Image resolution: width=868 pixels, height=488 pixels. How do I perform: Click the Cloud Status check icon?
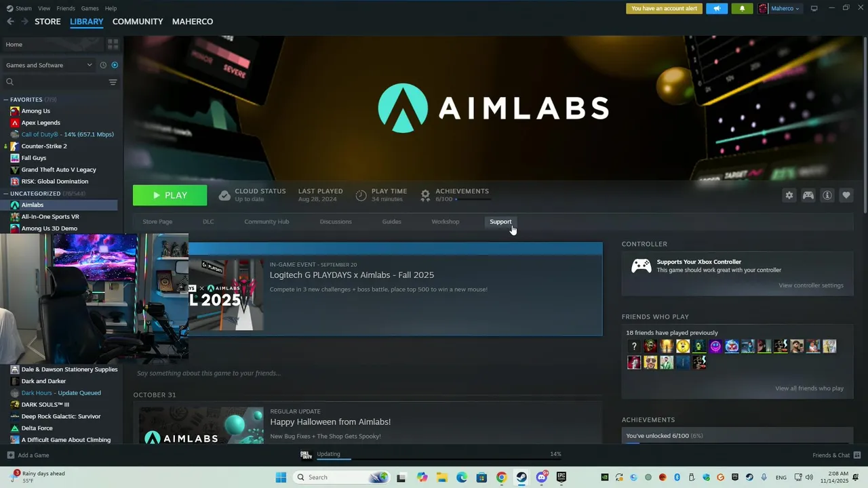[x=224, y=195]
